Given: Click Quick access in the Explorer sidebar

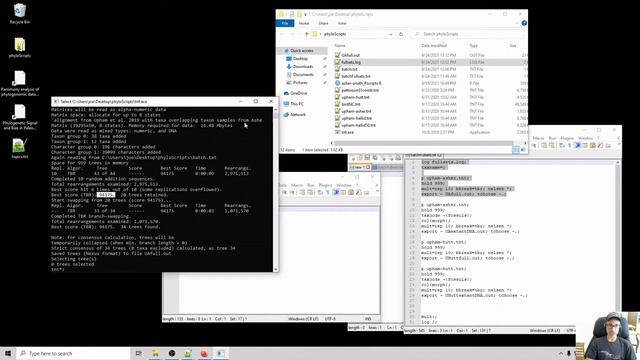Looking at the screenshot, I should pos(302,50).
